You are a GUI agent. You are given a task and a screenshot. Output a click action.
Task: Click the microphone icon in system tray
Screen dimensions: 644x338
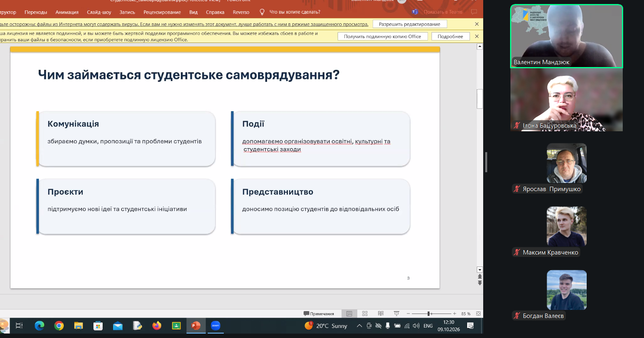point(388,326)
